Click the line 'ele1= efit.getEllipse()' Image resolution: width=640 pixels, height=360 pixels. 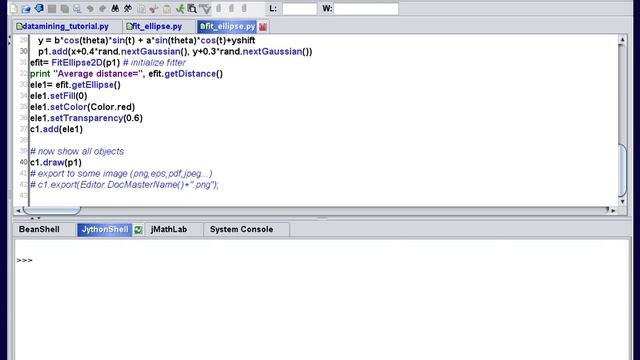76,85
